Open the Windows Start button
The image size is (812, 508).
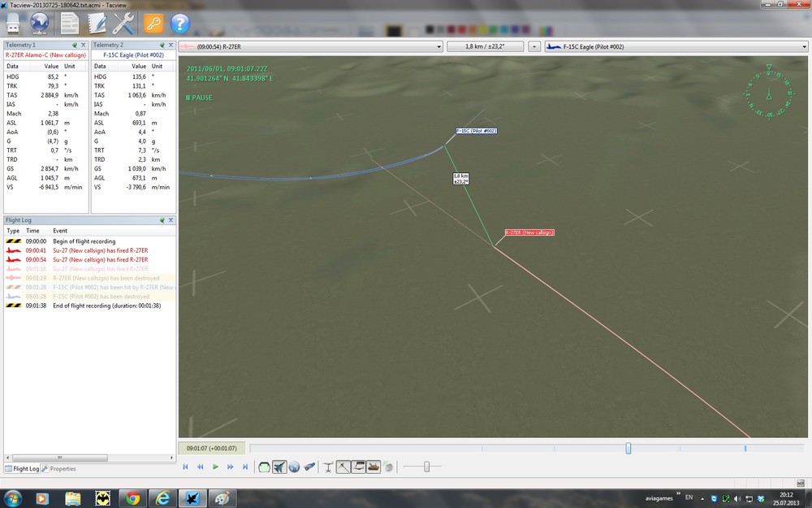(x=13, y=498)
